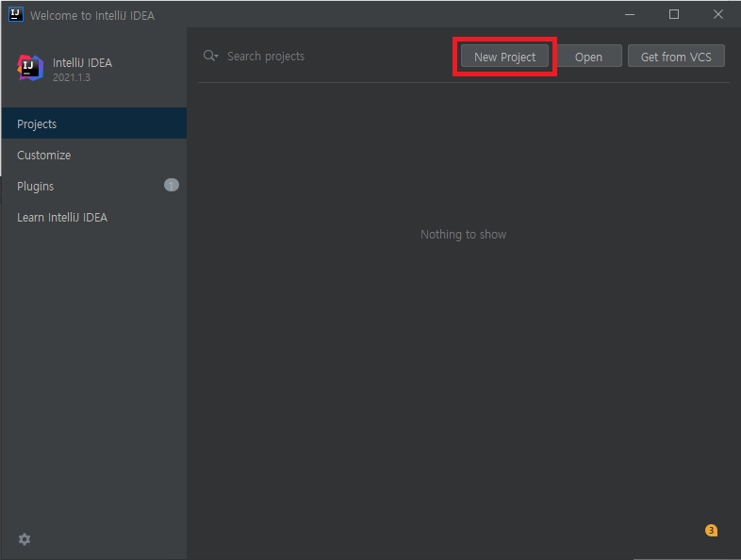Screen dimensions: 741x560
Task: Click the title bar IJ icon
Action: tap(16, 14)
